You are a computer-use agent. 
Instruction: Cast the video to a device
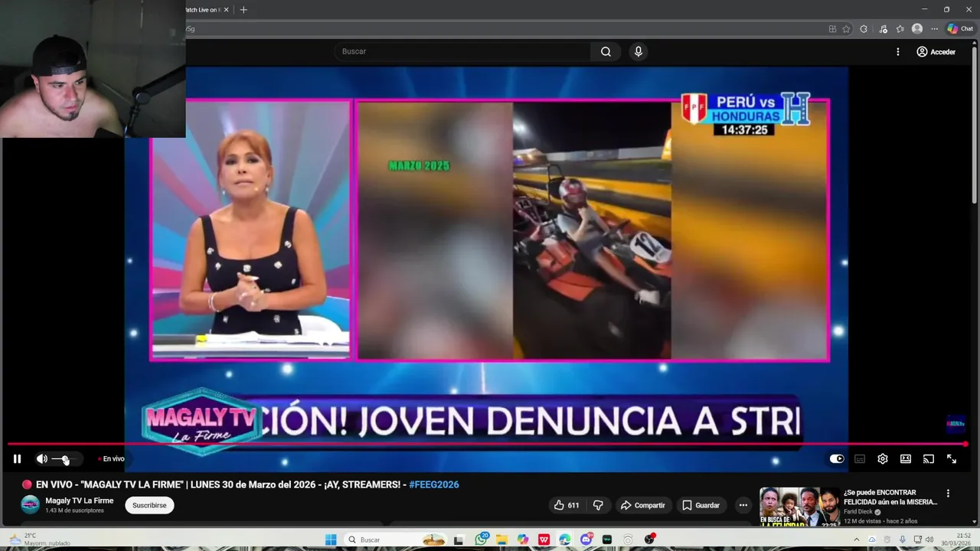pos(929,458)
